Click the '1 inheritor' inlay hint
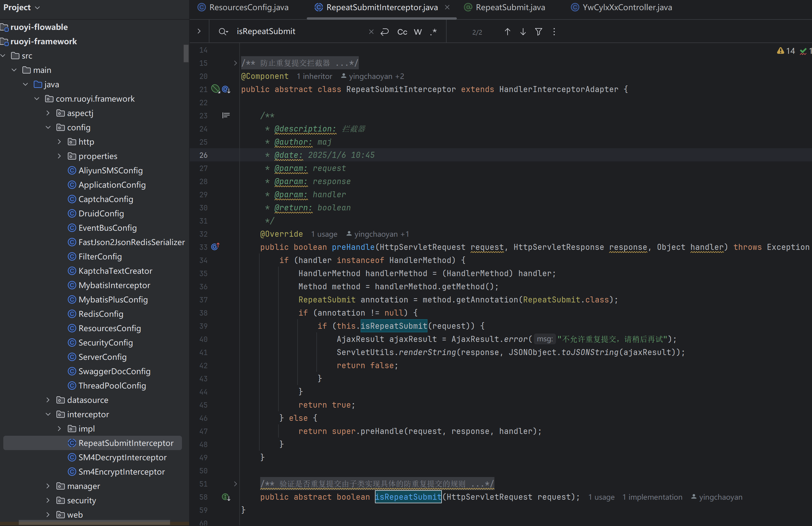812x526 pixels. coord(314,76)
